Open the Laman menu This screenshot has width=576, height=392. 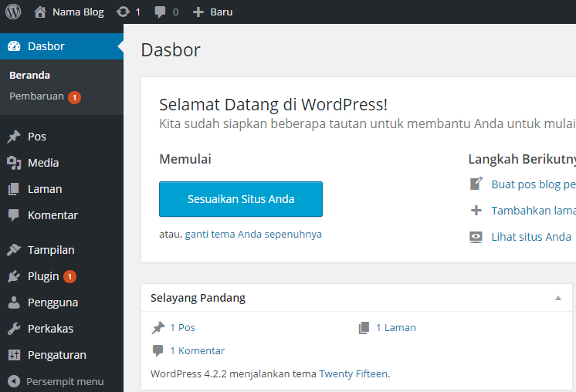[45, 189]
